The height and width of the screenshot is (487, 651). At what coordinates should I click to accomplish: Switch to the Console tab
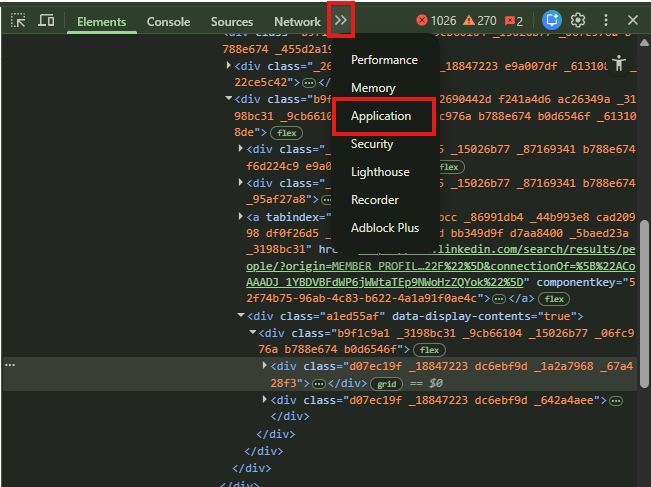tap(169, 22)
